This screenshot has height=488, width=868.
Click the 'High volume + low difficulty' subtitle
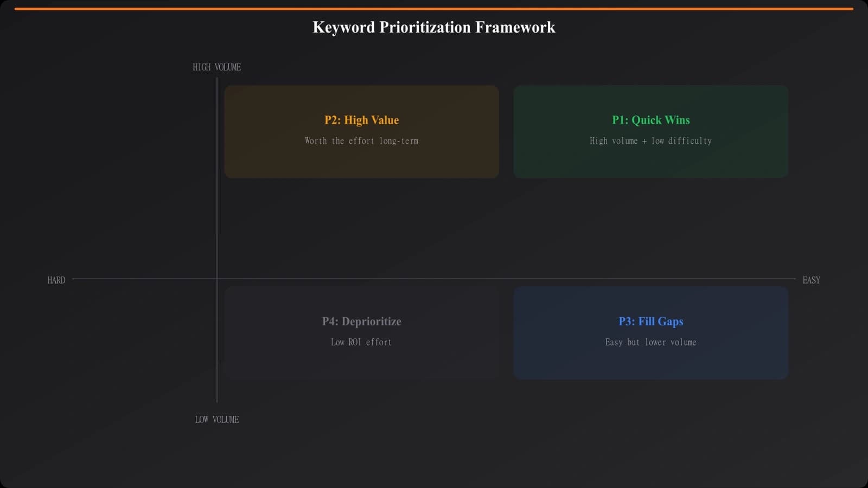650,141
